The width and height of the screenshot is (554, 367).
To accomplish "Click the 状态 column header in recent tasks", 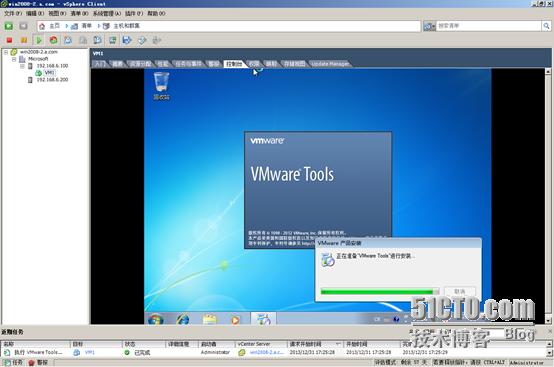I will pos(143,344).
